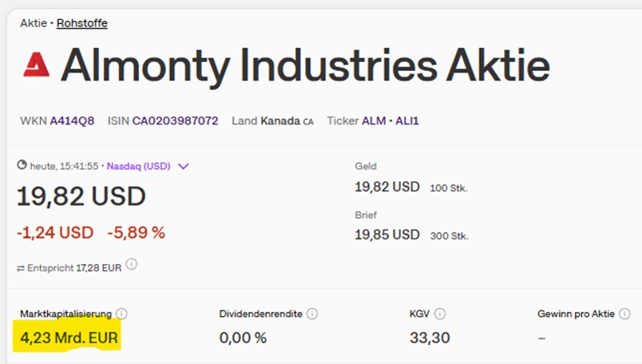642x364 pixels.
Task: Open info icon next to Entspricht 17,28 EUR
Action: (x=132, y=264)
